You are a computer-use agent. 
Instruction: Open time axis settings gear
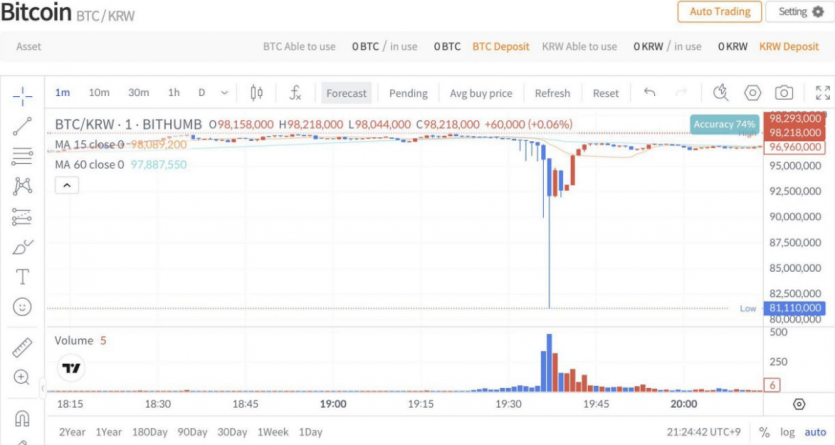(799, 404)
